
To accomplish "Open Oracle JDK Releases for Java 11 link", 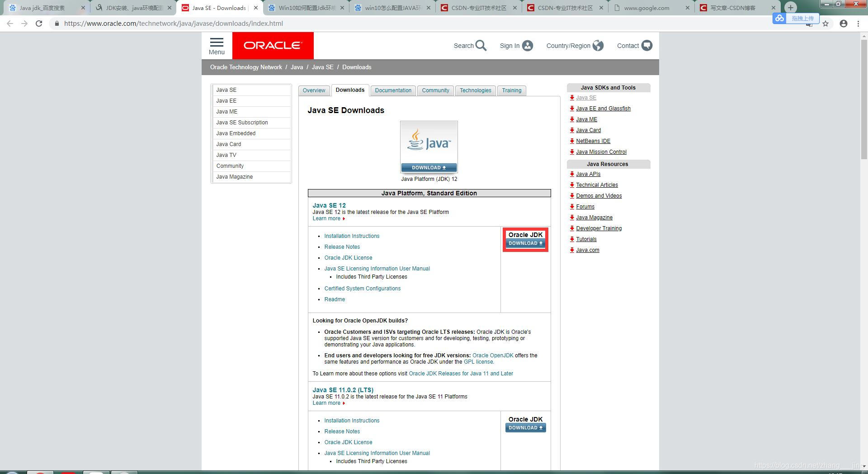I will point(461,374).
